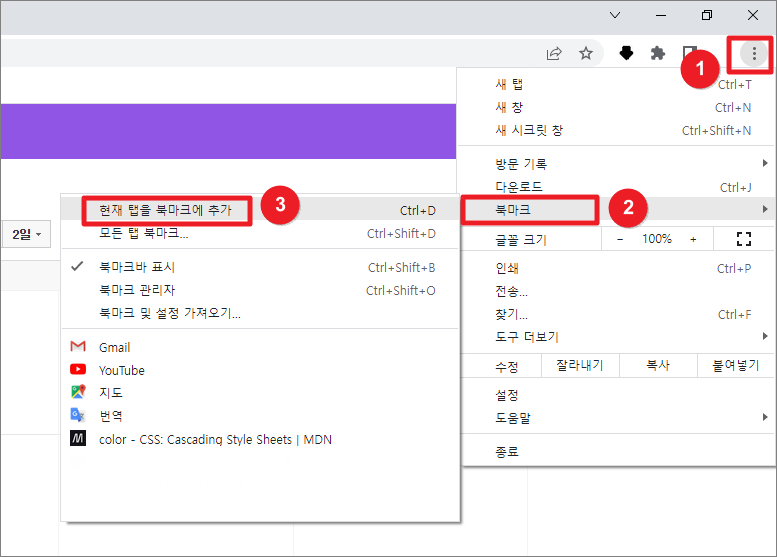Screen dimensions: 777x557
Task: Expand the 방문 기록 submenu
Action: (617, 164)
